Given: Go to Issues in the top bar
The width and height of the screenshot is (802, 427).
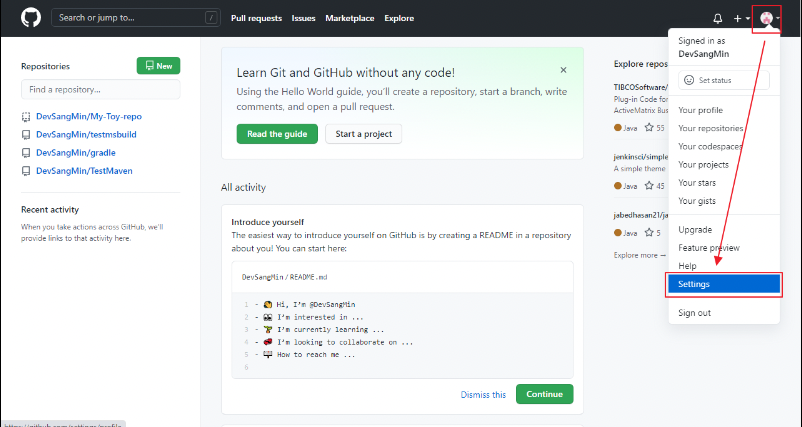Looking at the screenshot, I should [x=303, y=18].
